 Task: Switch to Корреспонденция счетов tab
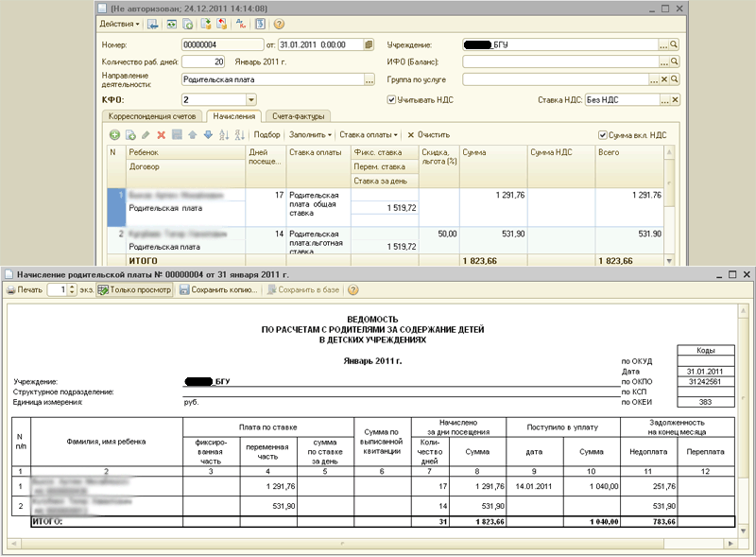(152, 116)
